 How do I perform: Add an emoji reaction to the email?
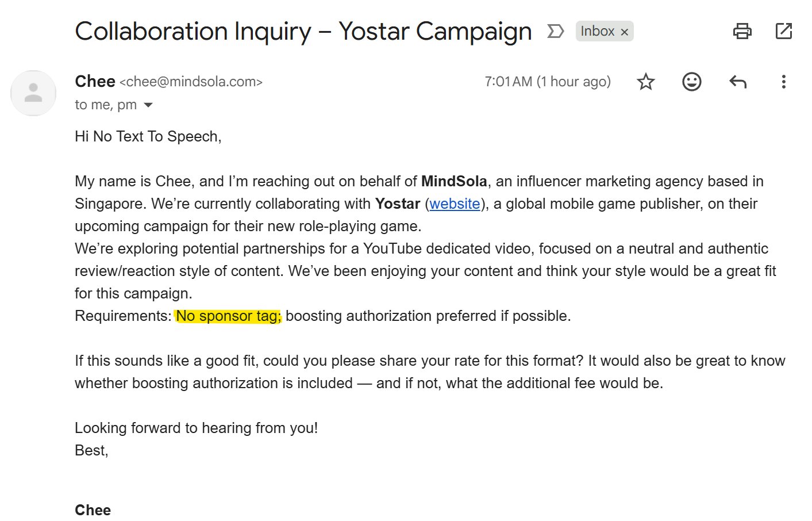pos(691,82)
